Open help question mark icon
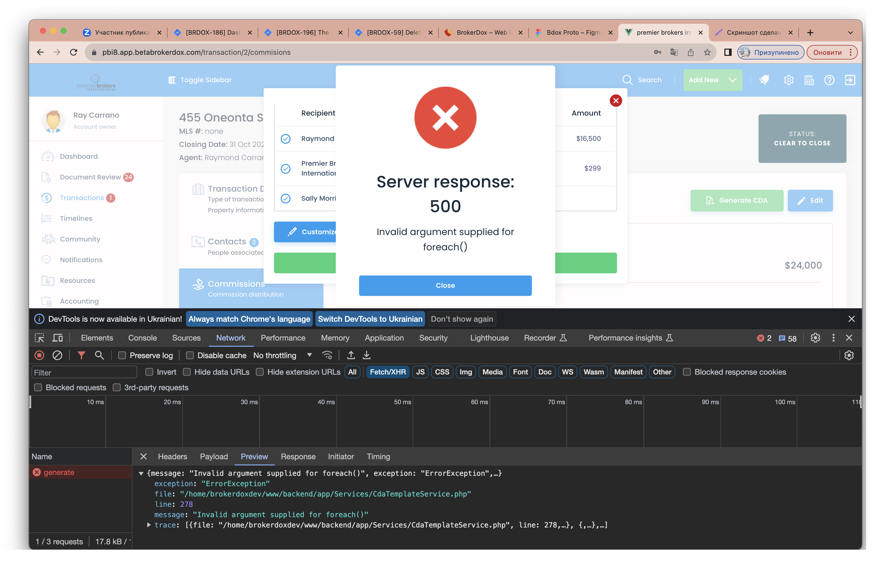The width and height of the screenshot is (891, 588). (x=829, y=80)
